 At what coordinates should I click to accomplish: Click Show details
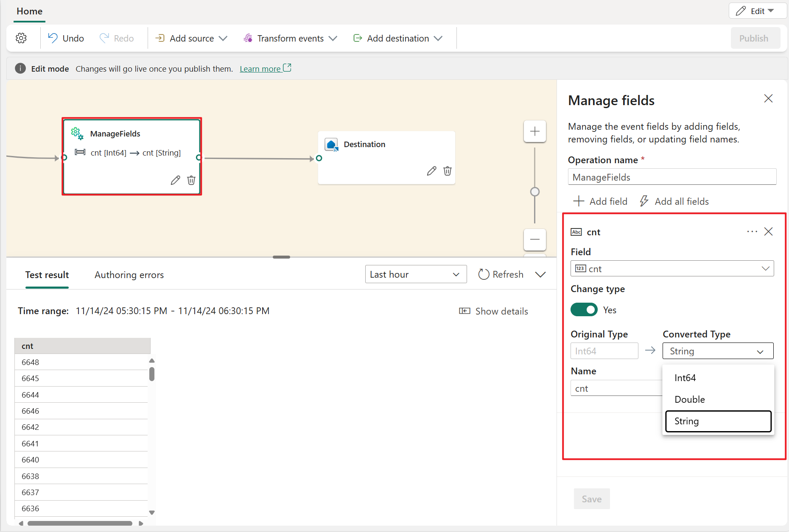click(x=493, y=311)
